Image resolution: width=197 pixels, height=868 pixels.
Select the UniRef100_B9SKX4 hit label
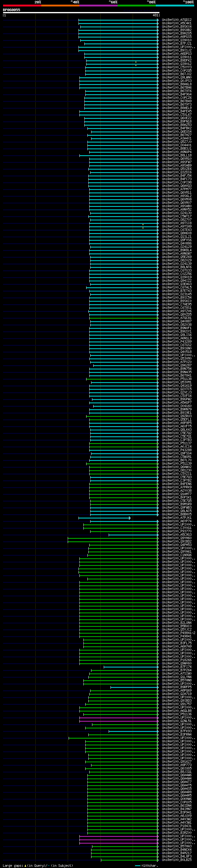[176, 26]
